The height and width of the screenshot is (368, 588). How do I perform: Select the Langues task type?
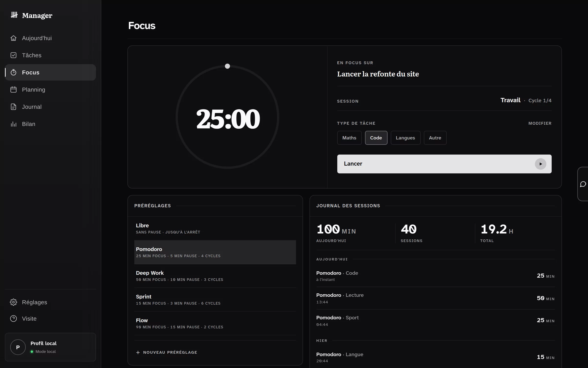point(405,138)
